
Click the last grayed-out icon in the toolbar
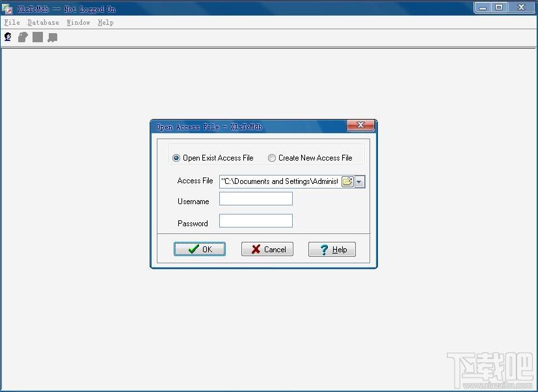[53, 38]
